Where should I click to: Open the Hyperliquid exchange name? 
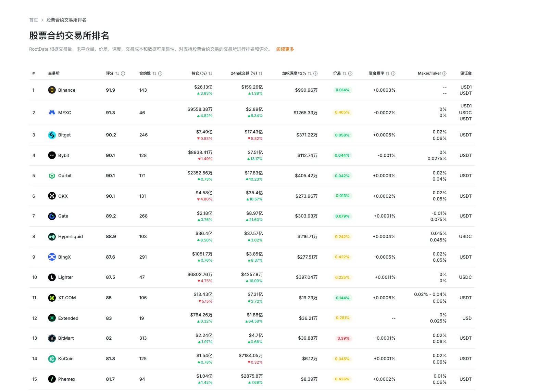click(71, 237)
